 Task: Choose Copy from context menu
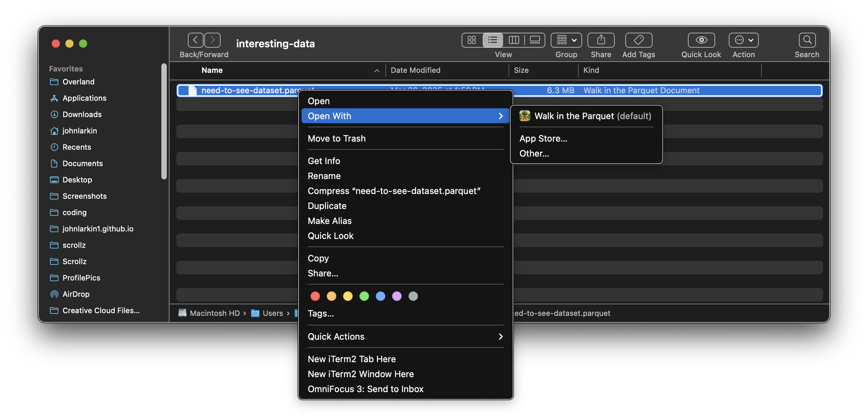pyautogui.click(x=405, y=258)
